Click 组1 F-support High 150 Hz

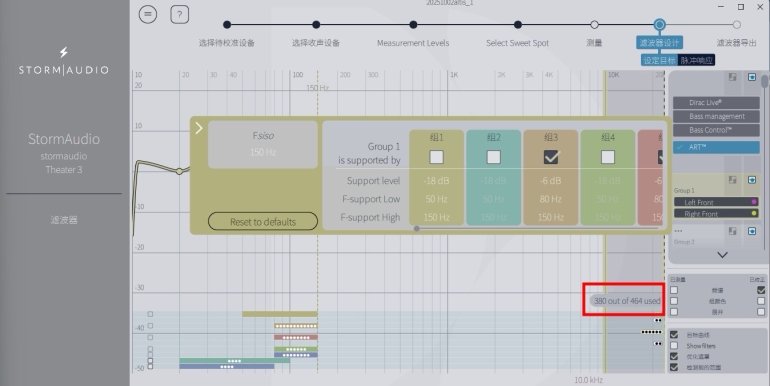pyautogui.click(x=437, y=218)
